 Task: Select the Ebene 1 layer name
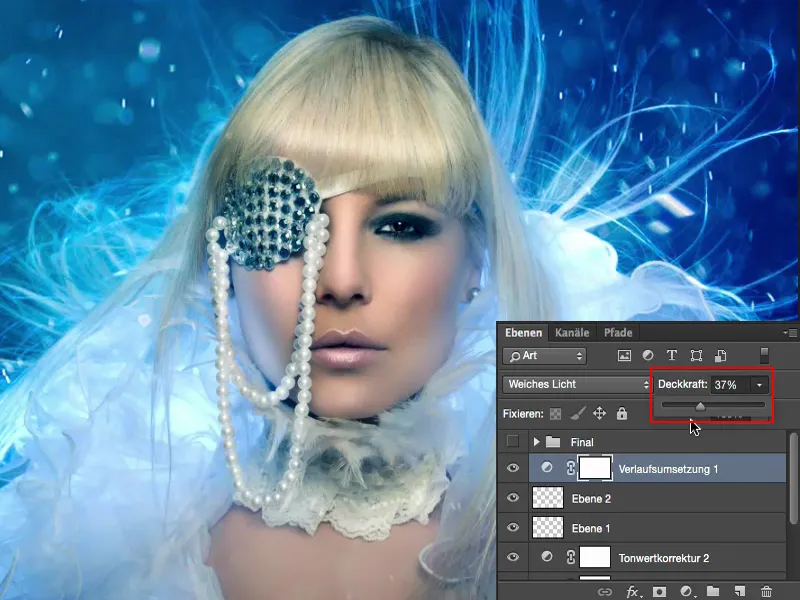click(x=590, y=529)
